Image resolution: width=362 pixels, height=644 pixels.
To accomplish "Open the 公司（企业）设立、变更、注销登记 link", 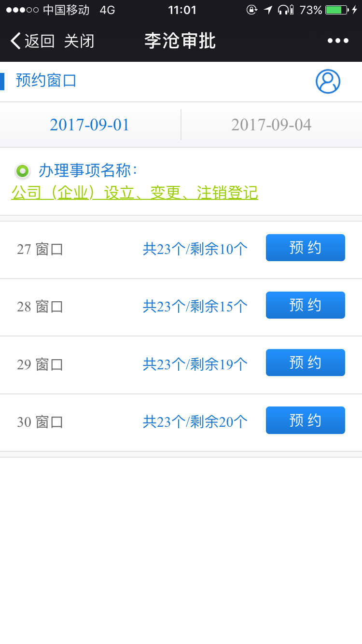I will point(135,193).
